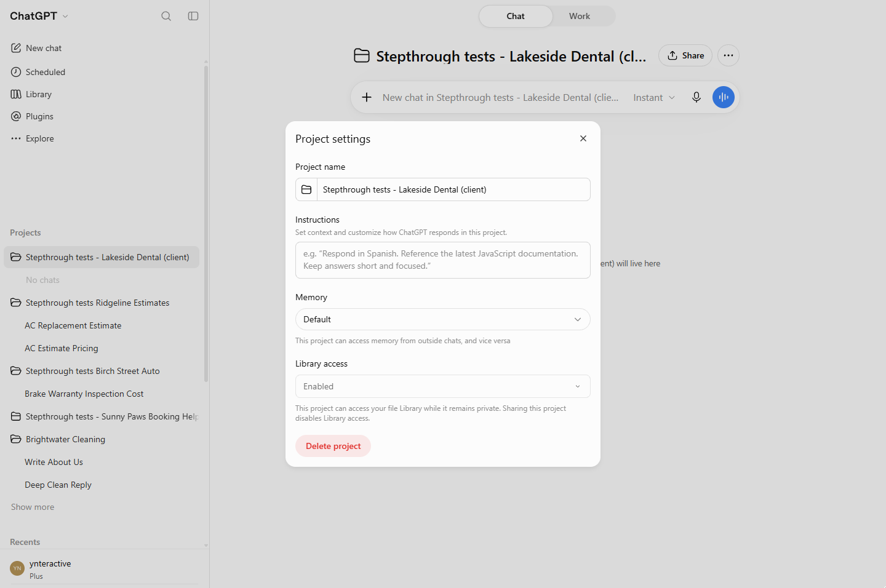Edit the Project name text field
This screenshot has width=886, height=588.
[453, 189]
